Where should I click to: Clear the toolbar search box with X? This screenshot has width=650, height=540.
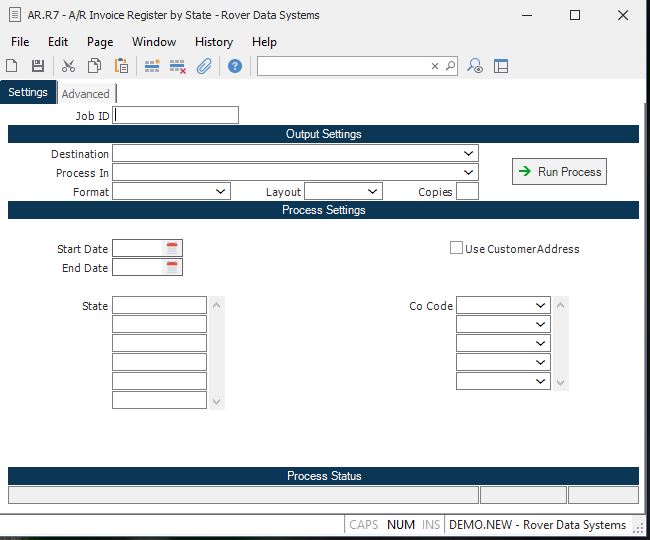point(435,66)
